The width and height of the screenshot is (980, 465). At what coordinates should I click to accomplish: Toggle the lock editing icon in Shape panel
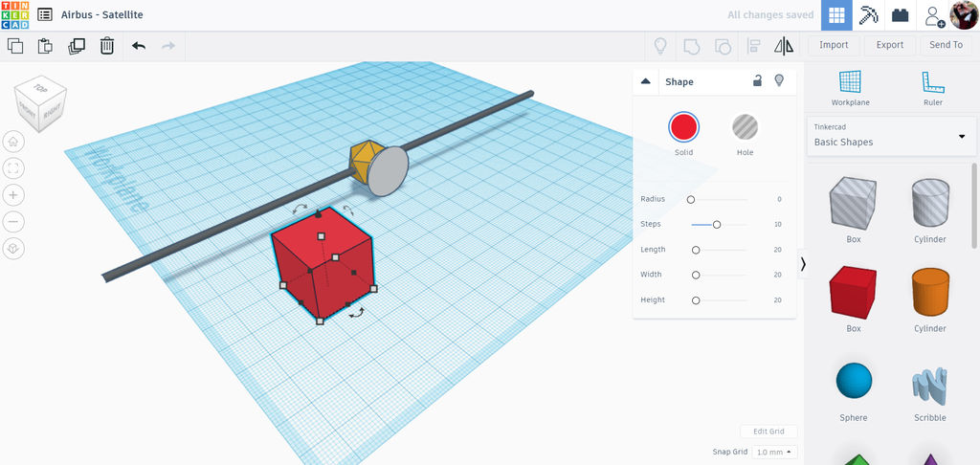click(x=757, y=80)
